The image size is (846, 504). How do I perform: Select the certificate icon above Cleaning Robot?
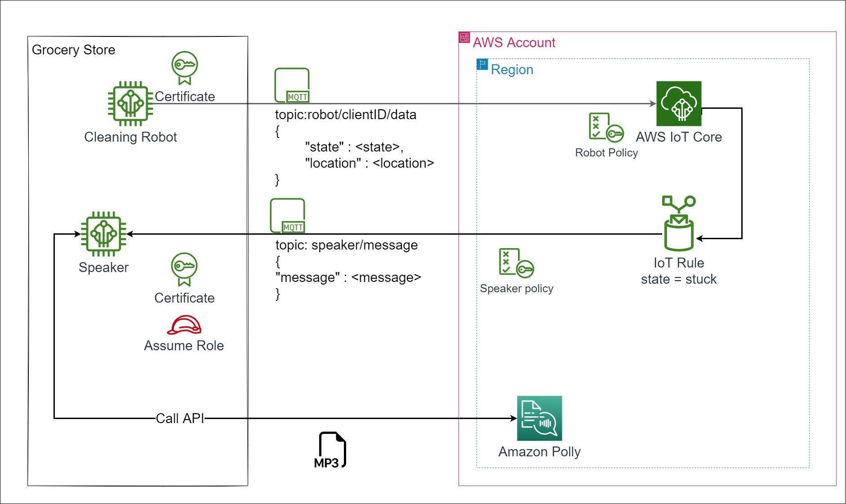pyautogui.click(x=185, y=68)
